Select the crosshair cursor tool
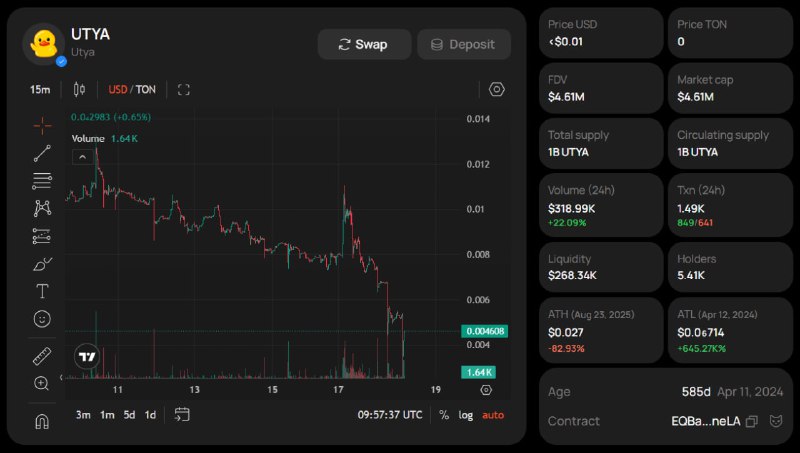This screenshot has height=453, width=800. 42,125
